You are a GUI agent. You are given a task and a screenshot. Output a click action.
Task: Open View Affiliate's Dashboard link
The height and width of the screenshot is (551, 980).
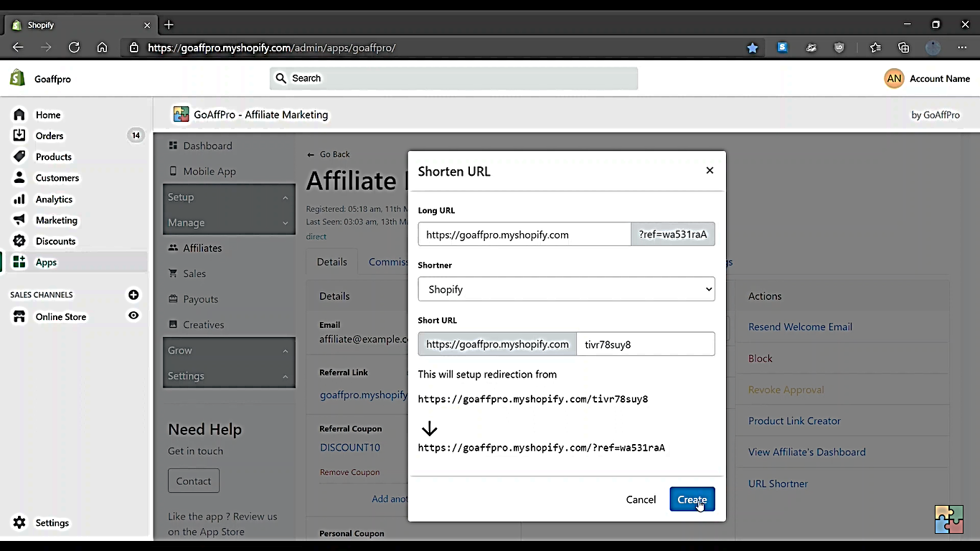pyautogui.click(x=806, y=452)
